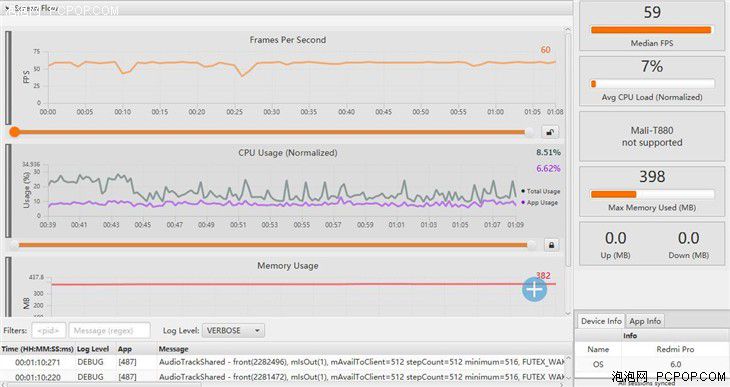Screen dimensions: 730x387
Task: Click the blue plus floating button
Action: pos(534,290)
